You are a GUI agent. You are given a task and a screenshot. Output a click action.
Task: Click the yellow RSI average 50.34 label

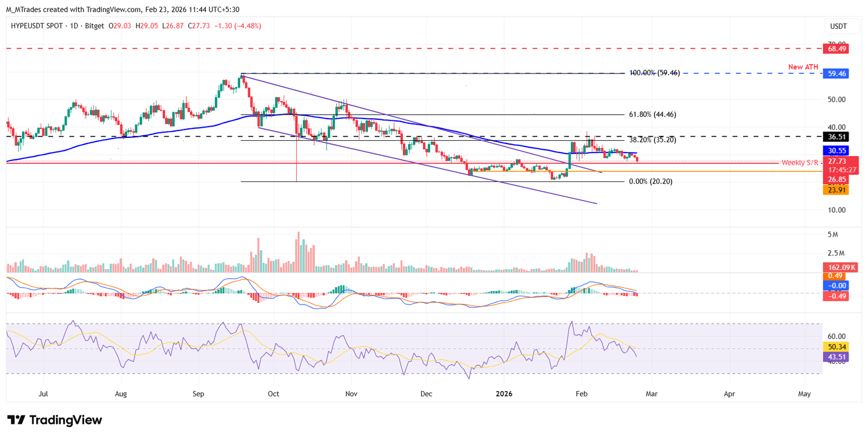tap(832, 347)
